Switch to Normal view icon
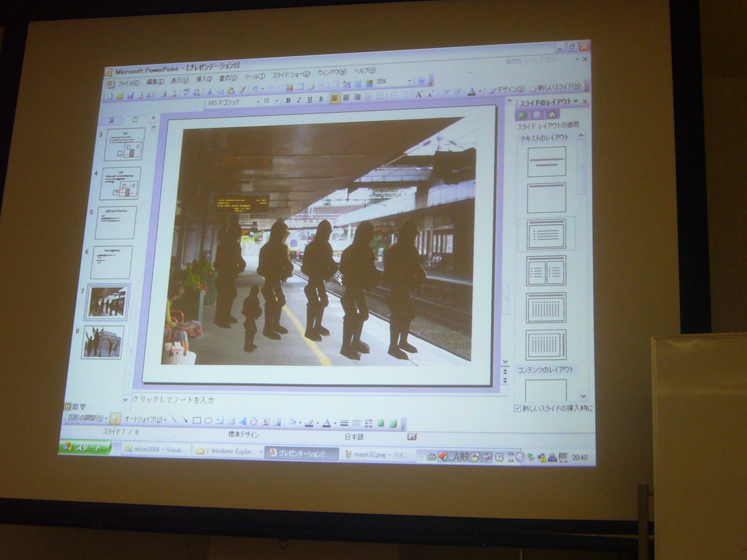 pos(67,406)
